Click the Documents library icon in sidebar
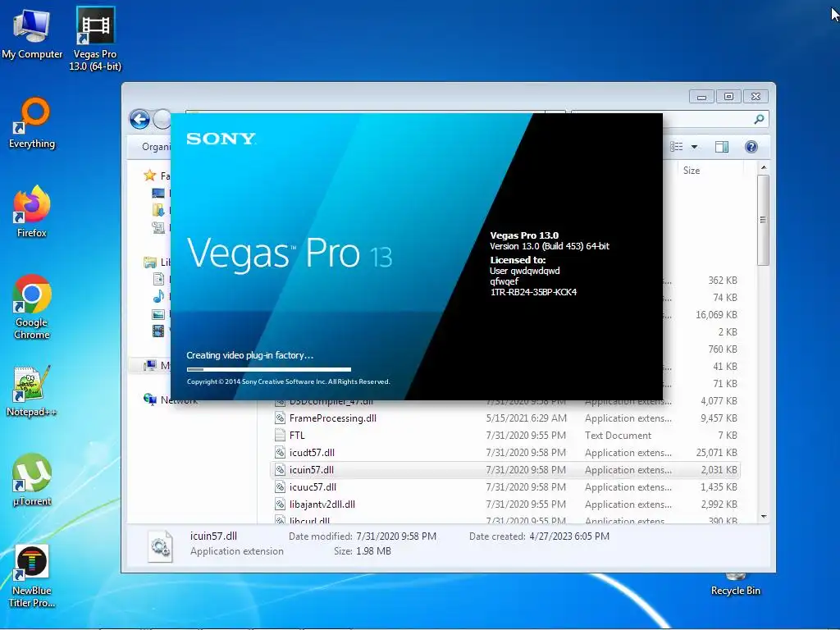The image size is (840, 630). (158, 279)
